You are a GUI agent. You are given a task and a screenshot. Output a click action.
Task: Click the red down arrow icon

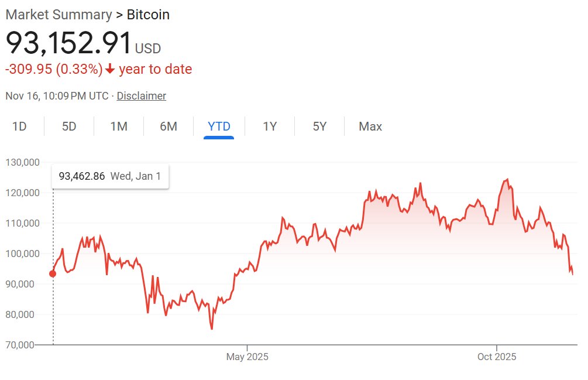pos(110,69)
